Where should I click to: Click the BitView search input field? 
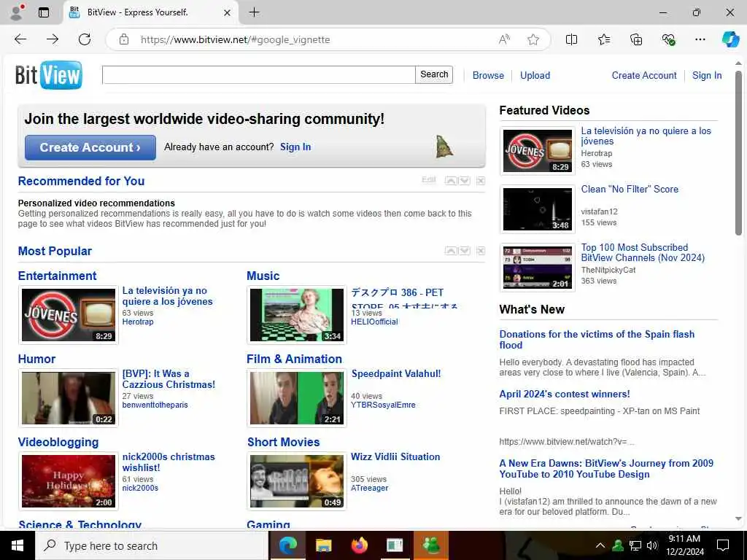[x=259, y=75]
